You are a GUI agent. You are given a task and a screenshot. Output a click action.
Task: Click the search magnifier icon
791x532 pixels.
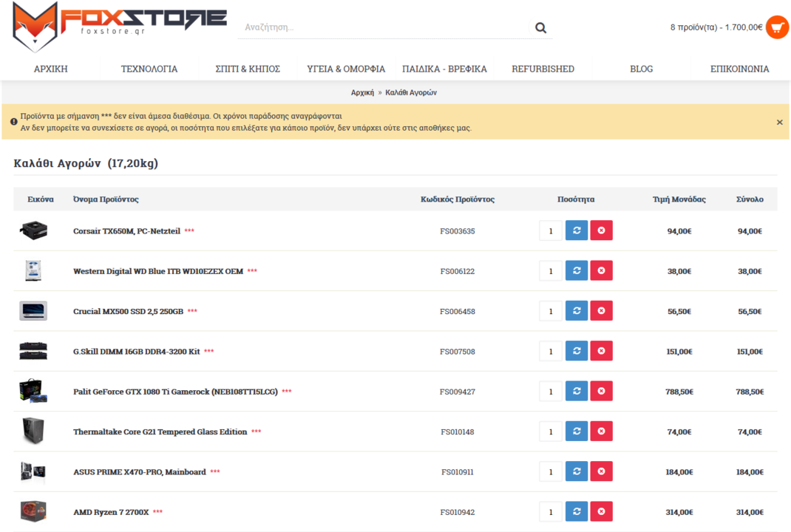pos(540,28)
